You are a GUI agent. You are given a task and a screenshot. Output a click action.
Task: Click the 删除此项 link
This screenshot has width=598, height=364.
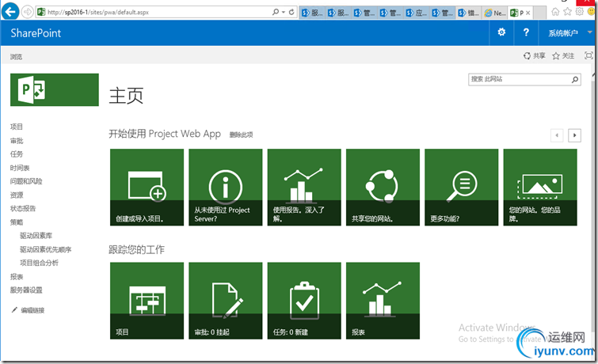pyautogui.click(x=241, y=135)
